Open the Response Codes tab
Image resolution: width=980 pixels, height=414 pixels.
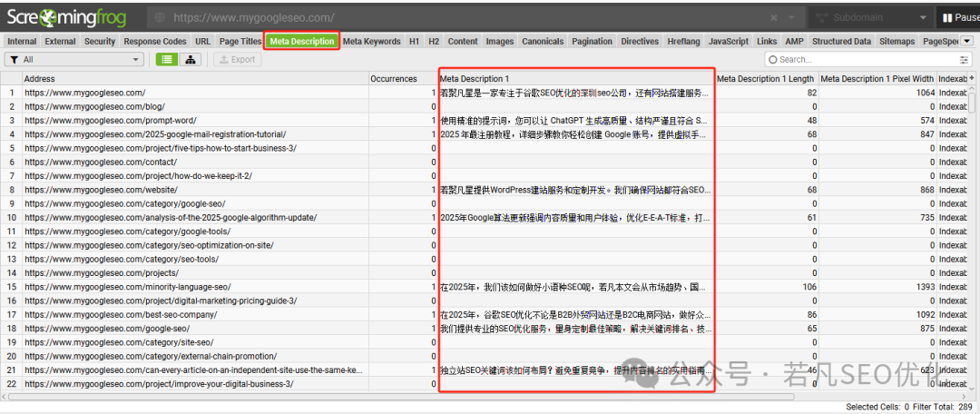155,41
